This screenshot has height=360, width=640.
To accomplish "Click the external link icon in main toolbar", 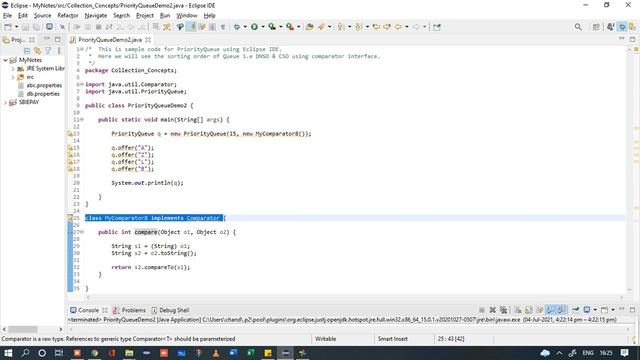I will click(x=437, y=27).
